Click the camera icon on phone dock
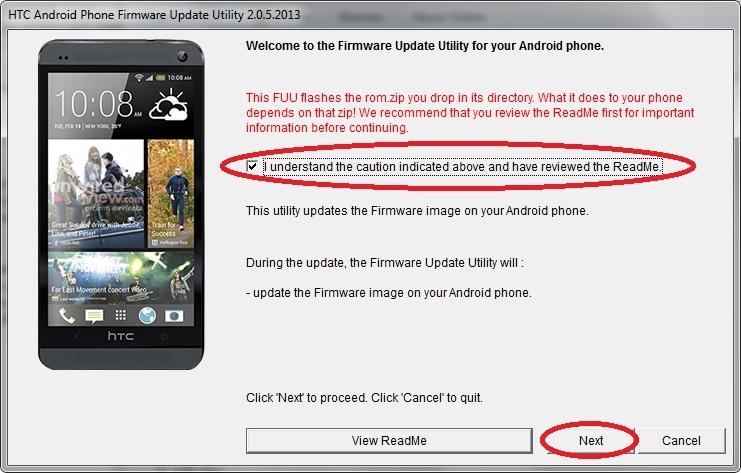 pyautogui.click(x=174, y=316)
